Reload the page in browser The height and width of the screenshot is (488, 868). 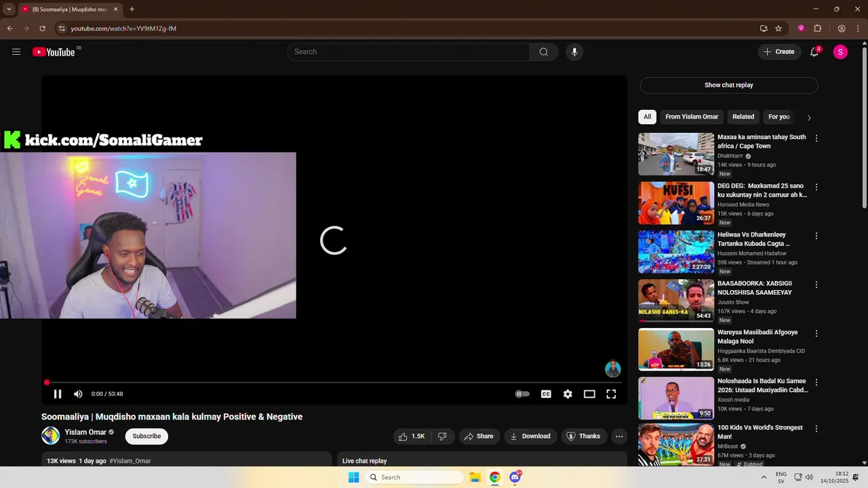tap(42, 28)
